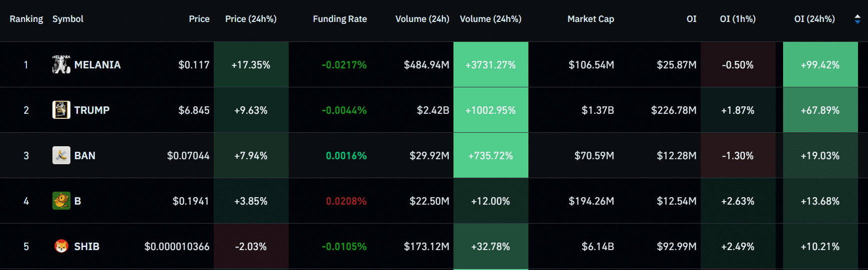Open the TRUMP symbol link
Screen dimensions: 868x270
(x=92, y=110)
